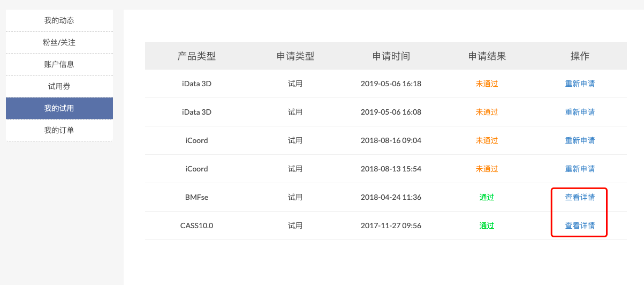Screen dimensions: 644x285
Task: Click the 申请结果 column header
Action: click(x=487, y=56)
